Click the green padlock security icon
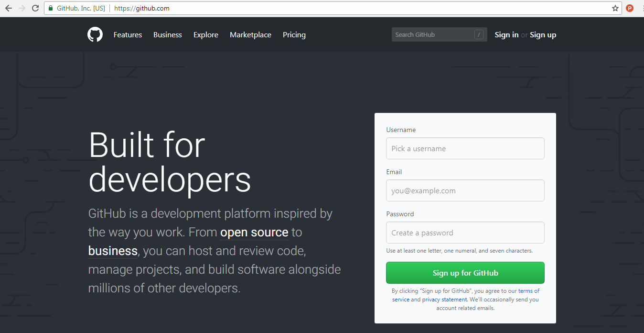644x333 pixels. [51, 8]
